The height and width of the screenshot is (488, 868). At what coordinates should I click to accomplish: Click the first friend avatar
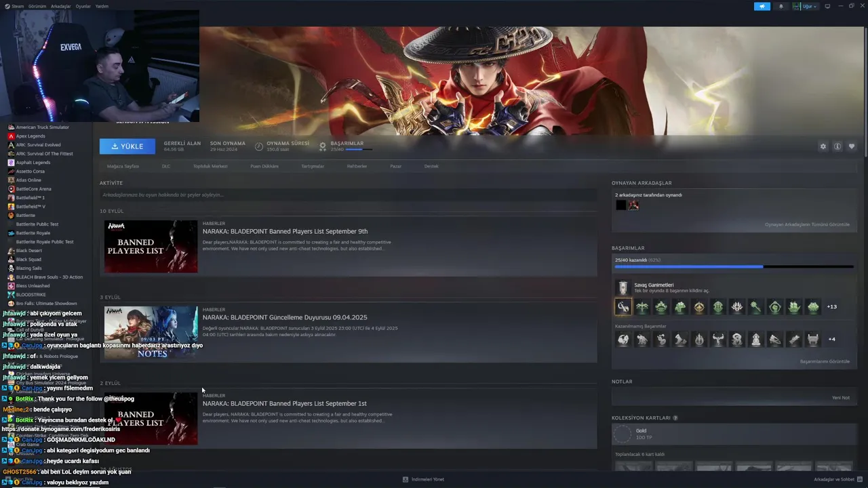(x=620, y=205)
